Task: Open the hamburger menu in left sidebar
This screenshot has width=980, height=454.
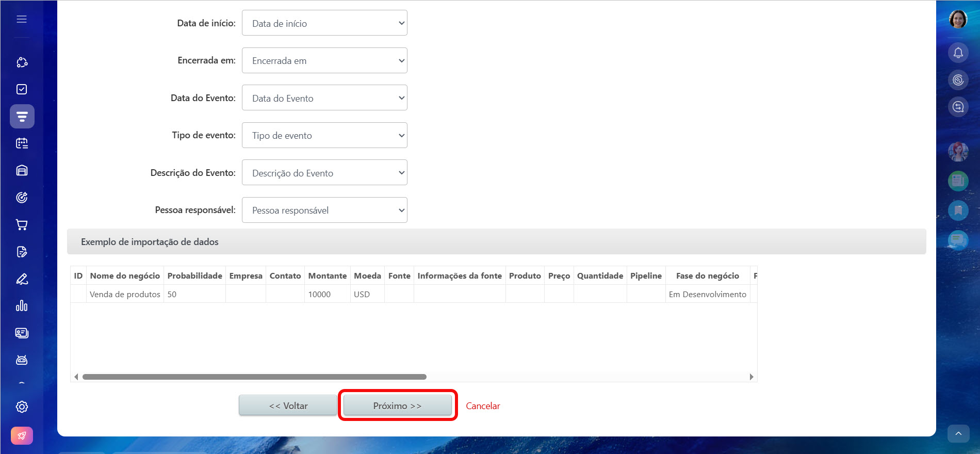Action: pyautogui.click(x=22, y=19)
